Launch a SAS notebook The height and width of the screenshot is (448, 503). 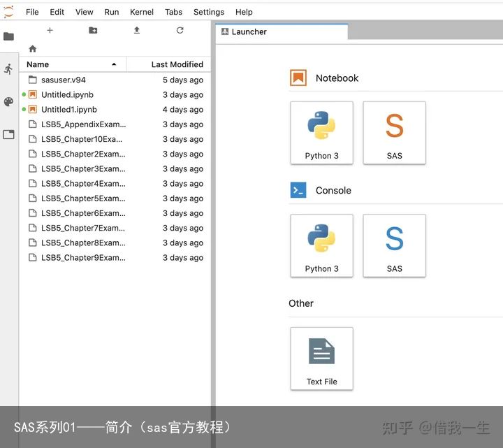click(394, 133)
